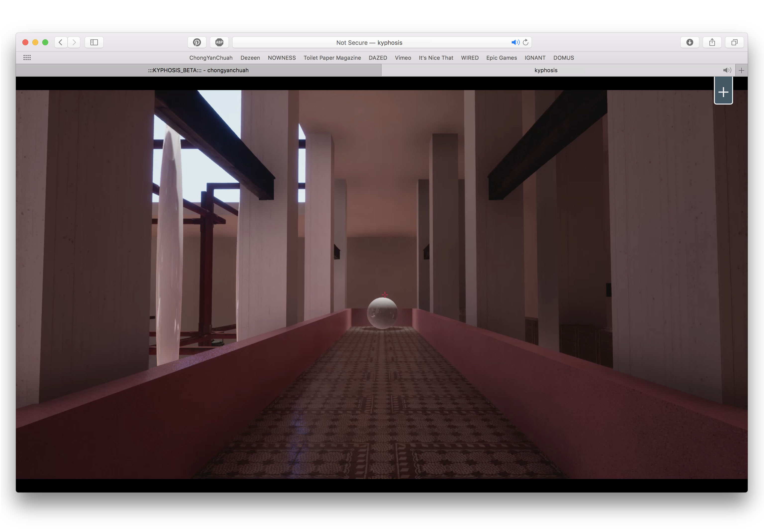Viewport: 764px width, 532px height.
Task: Open the Epic Games bookmark
Action: pos(501,57)
